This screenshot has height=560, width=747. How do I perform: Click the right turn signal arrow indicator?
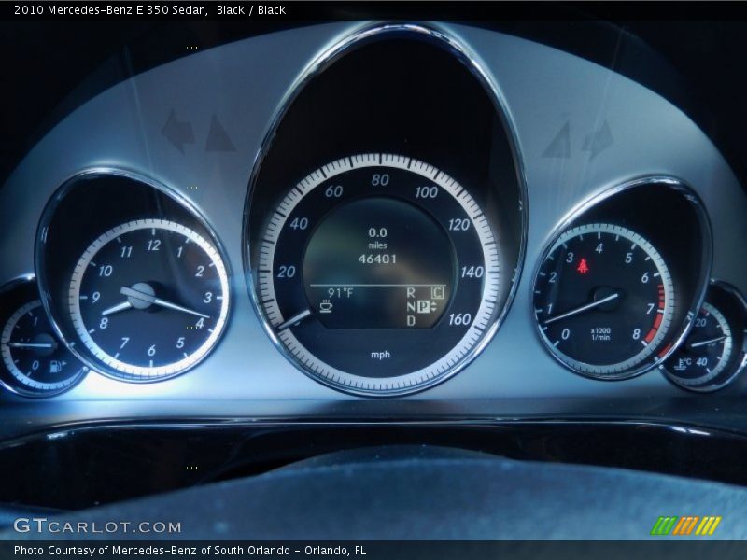[598, 139]
